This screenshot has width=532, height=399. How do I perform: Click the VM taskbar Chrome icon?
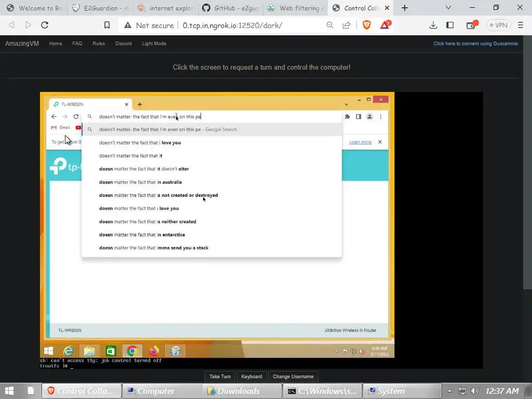click(132, 351)
